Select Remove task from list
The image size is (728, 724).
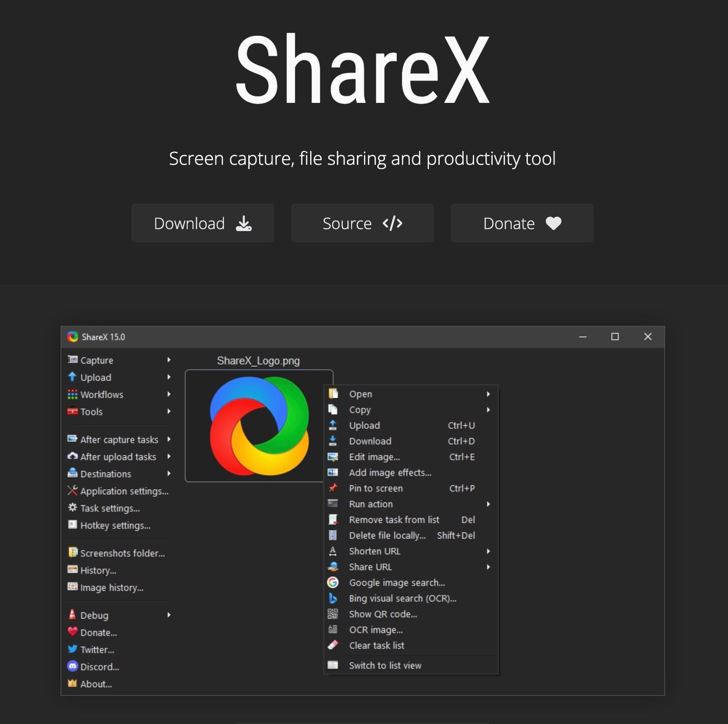click(394, 520)
